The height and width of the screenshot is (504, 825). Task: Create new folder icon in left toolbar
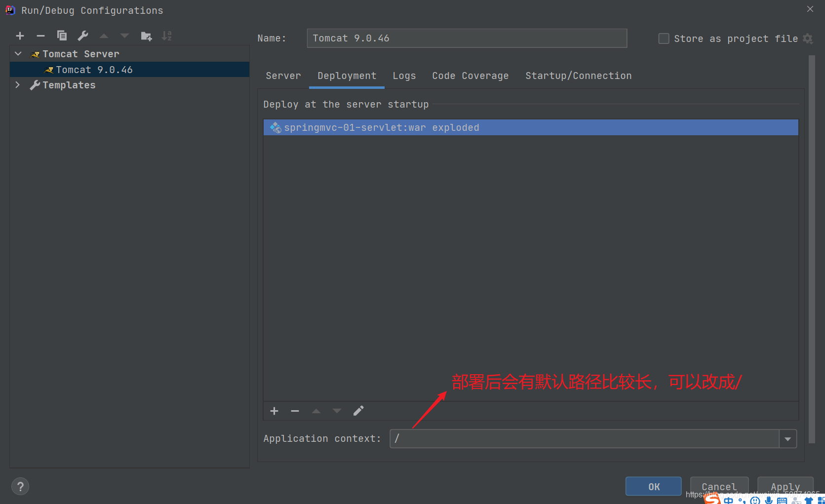click(x=146, y=36)
